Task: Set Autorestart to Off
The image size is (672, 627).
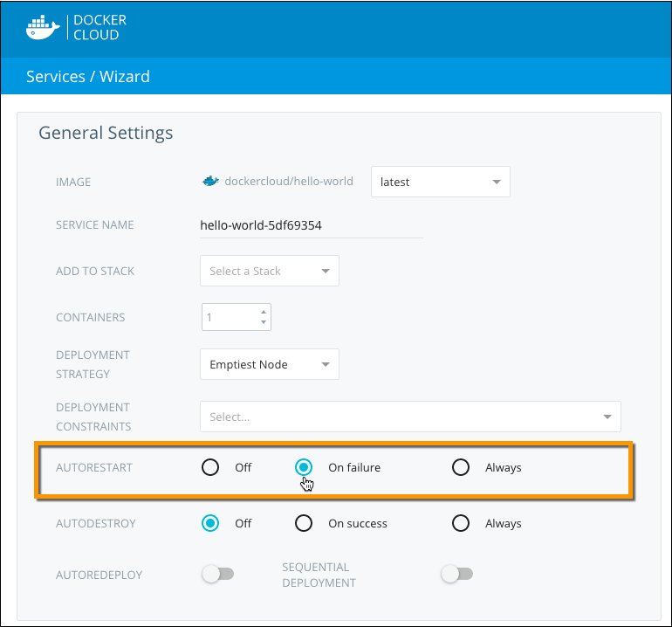Action: [x=210, y=467]
